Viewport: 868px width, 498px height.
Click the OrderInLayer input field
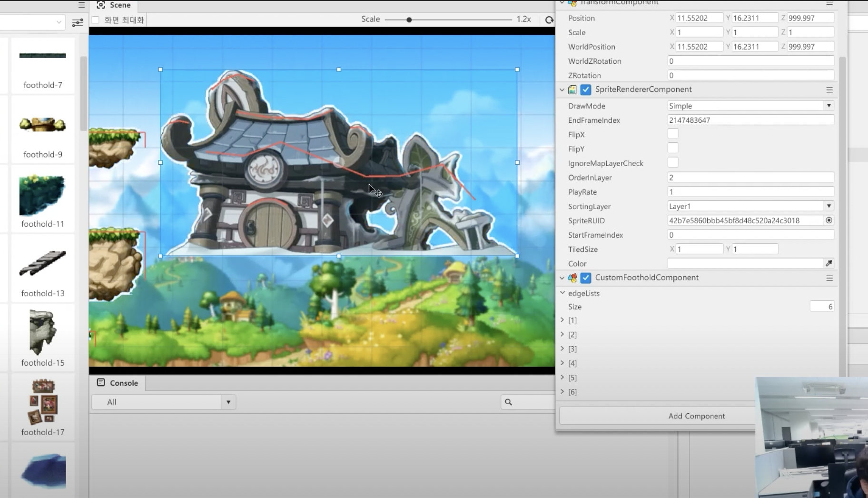point(751,178)
